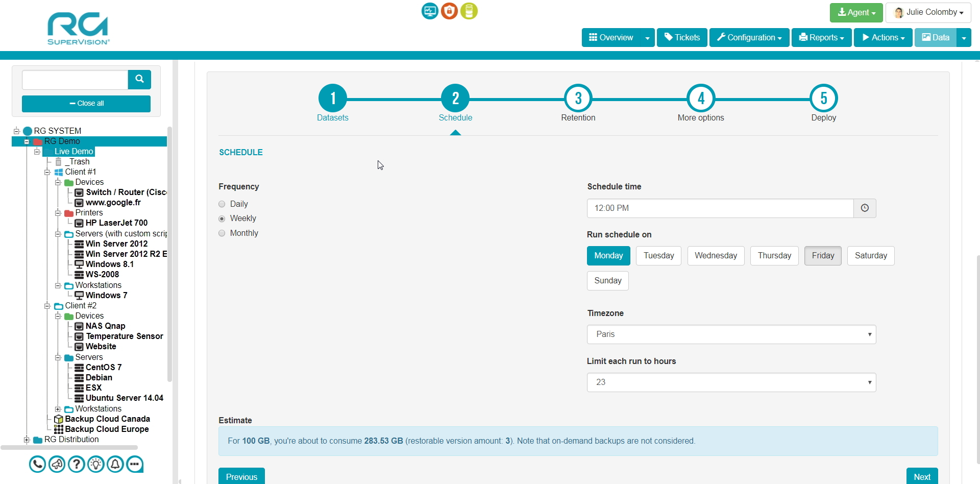
Task: Click the notifications bell icon
Action: (x=115, y=464)
